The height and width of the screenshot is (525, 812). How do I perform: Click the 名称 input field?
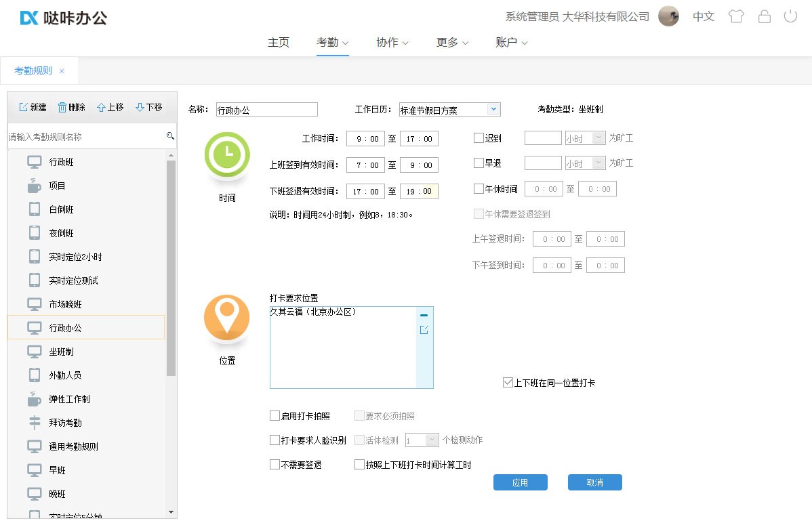coord(266,110)
